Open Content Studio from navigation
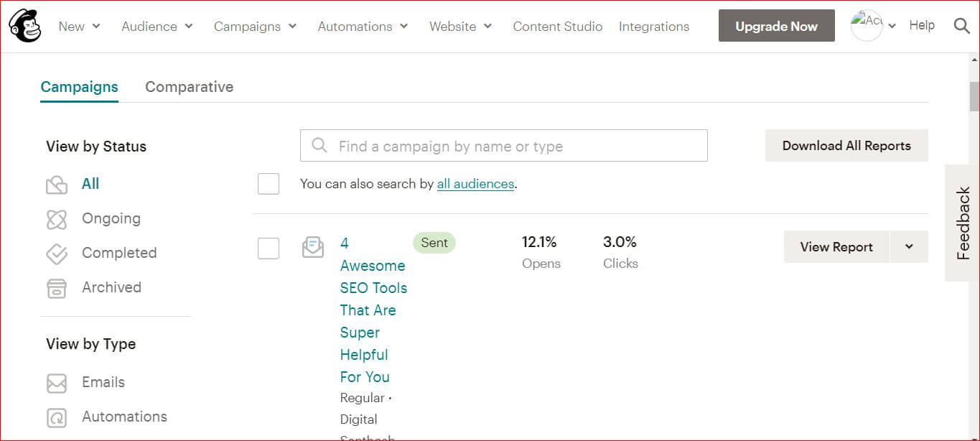The height and width of the screenshot is (441, 980). tap(557, 27)
